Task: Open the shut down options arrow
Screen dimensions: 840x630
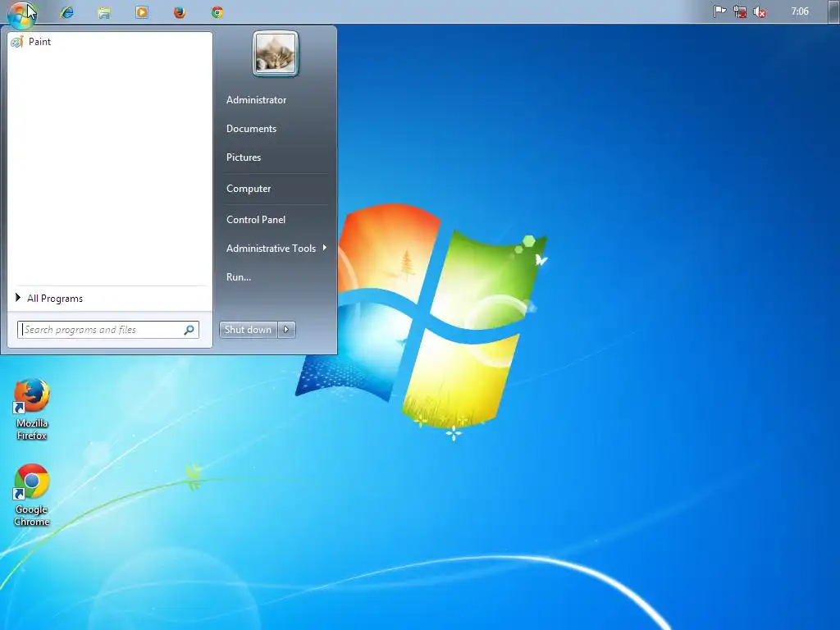Action: tap(286, 330)
